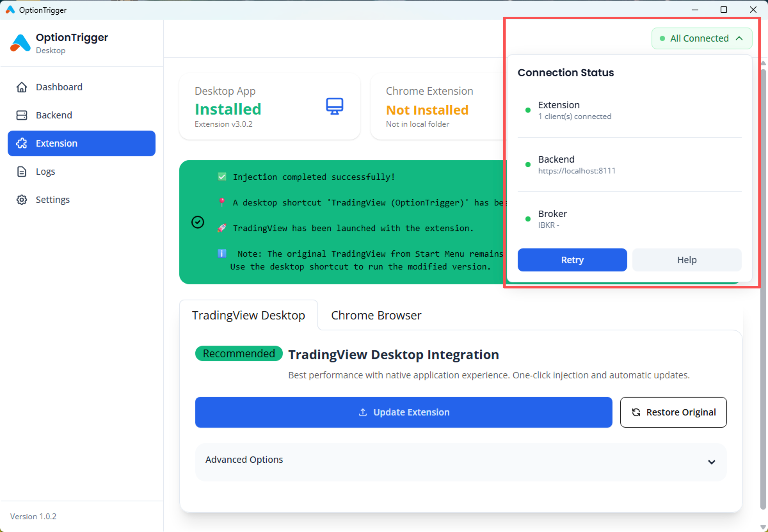The width and height of the screenshot is (768, 532).
Task: Click the Broker green status dot
Action: point(528,219)
